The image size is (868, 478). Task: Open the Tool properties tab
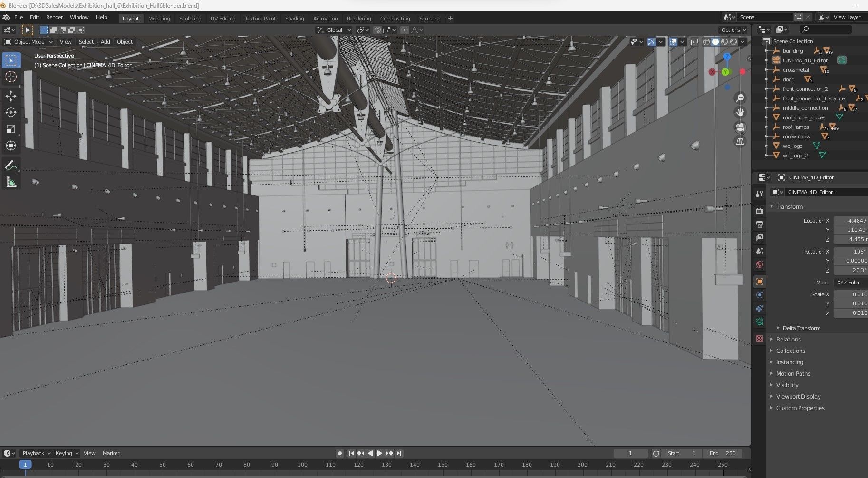pyautogui.click(x=760, y=194)
